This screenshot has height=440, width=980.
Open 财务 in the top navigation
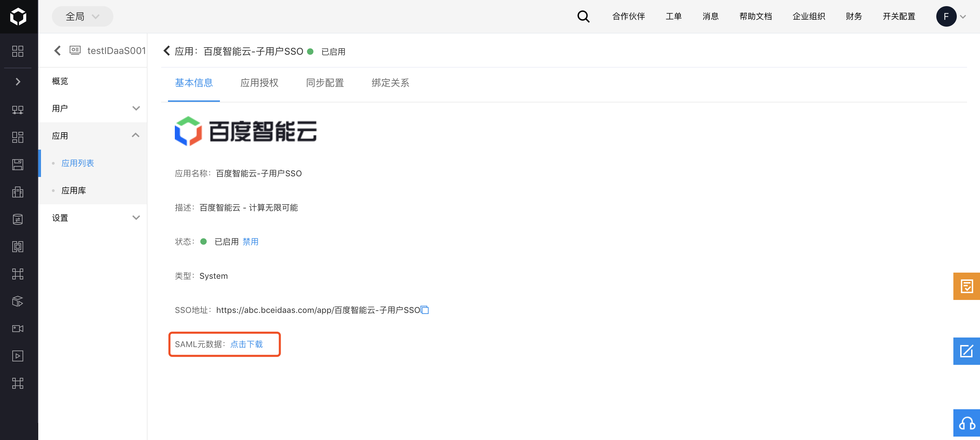854,16
